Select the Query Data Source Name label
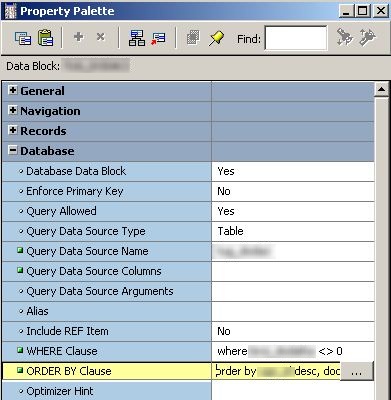Image resolution: width=391 pixels, height=400 pixels. coord(87,251)
